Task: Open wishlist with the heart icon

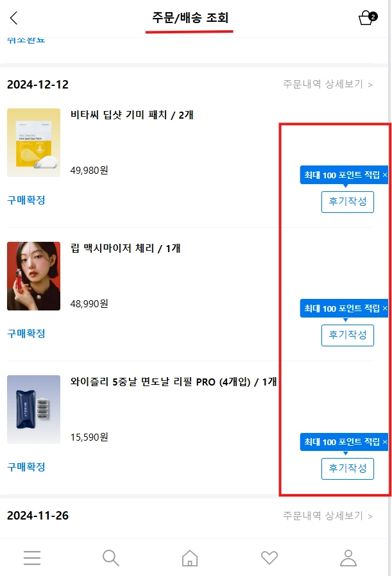Action: pos(269,557)
